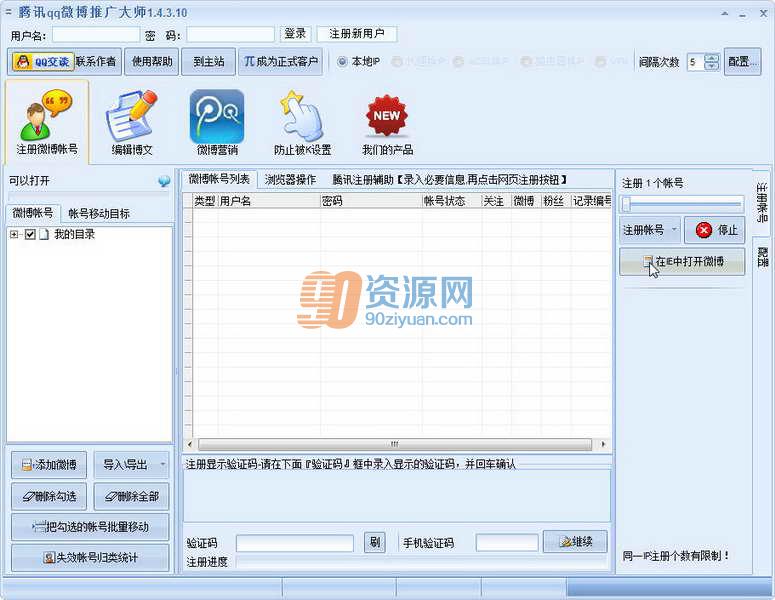775x600 pixels.
Task: Click the 帐号状态 column header
Action: click(x=452, y=201)
